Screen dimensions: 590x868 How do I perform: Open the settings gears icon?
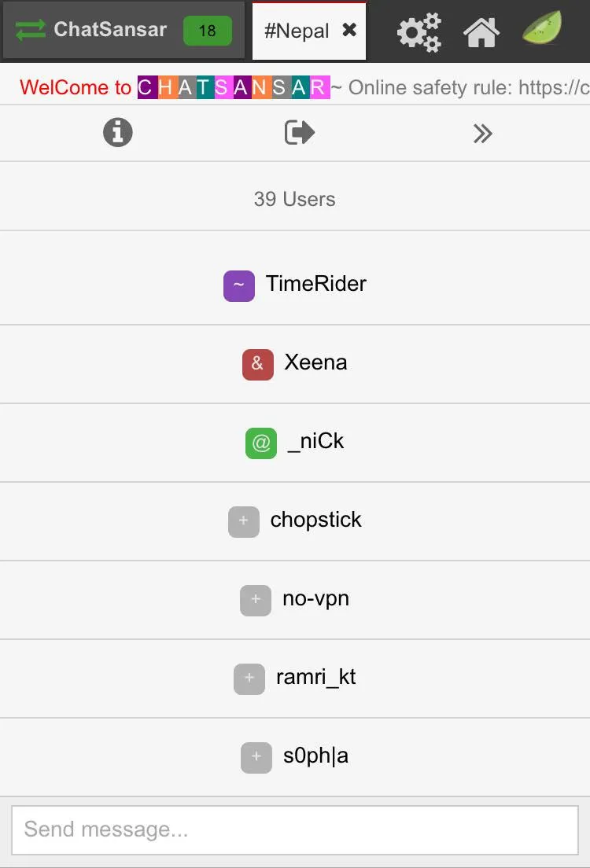419,31
